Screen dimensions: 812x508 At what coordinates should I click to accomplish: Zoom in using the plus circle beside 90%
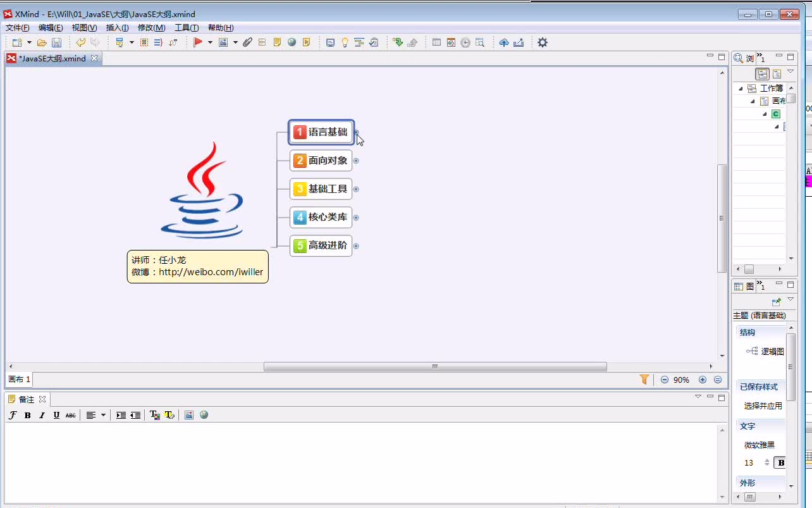pos(703,380)
